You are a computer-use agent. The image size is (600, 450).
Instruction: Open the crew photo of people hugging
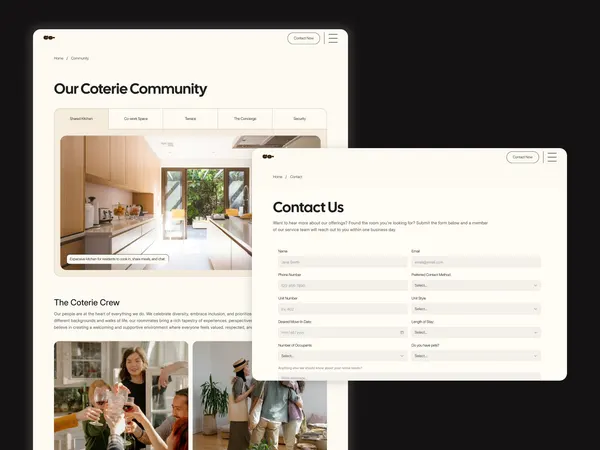(x=260, y=415)
